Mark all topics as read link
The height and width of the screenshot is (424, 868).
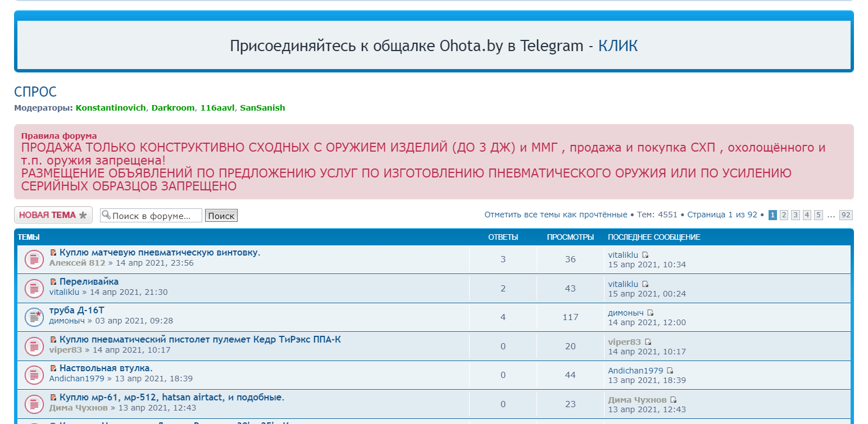[556, 215]
